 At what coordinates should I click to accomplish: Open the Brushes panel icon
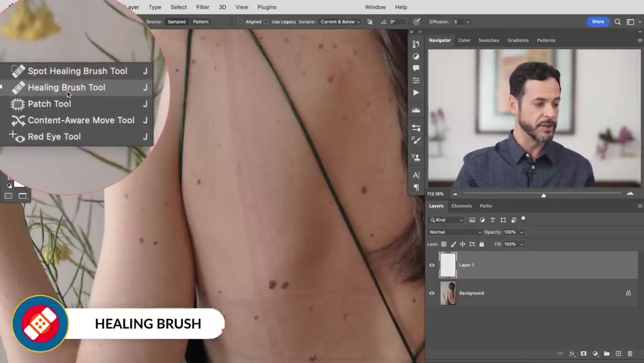pos(416,140)
